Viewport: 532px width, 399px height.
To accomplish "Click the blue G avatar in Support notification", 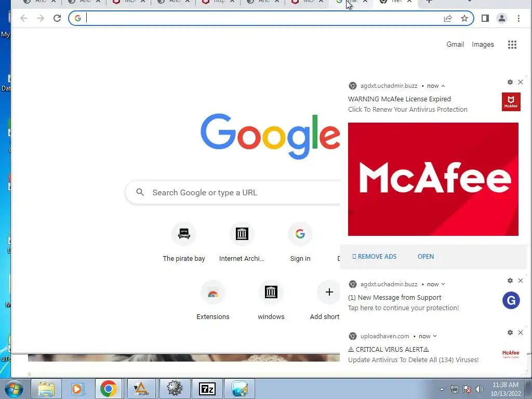I will (511, 300).
